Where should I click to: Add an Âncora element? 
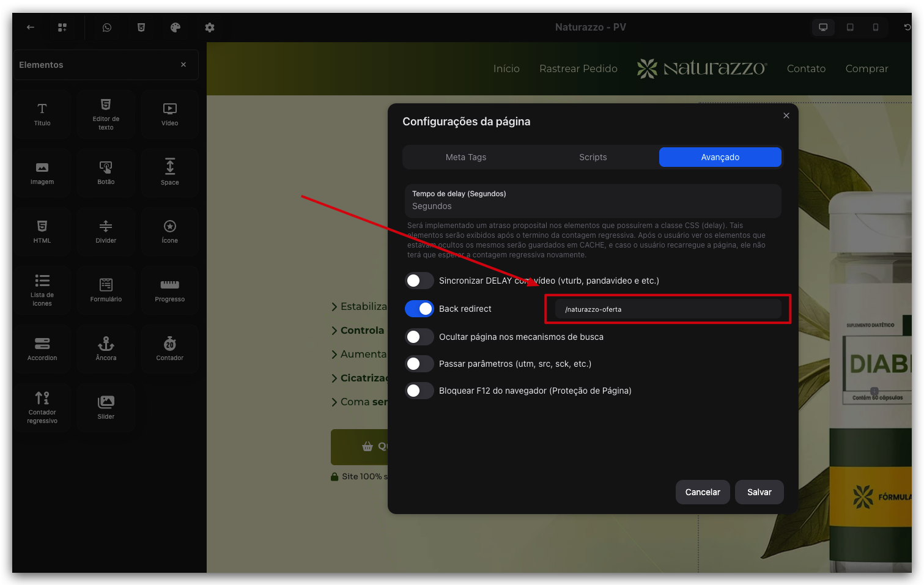(106, 349)
